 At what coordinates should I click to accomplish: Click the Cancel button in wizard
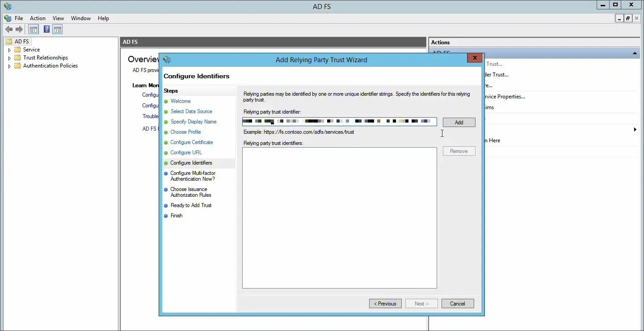point(458,304)
